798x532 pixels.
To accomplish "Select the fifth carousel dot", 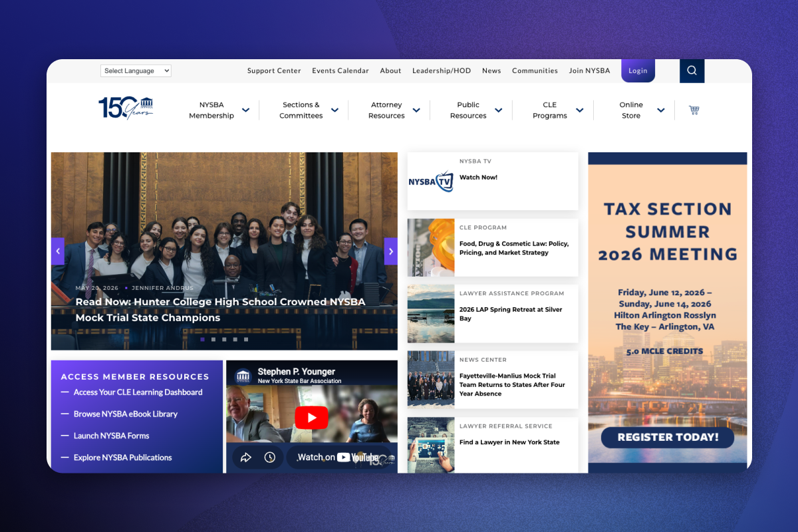I will pyautogui.click(x=246, y=339).
